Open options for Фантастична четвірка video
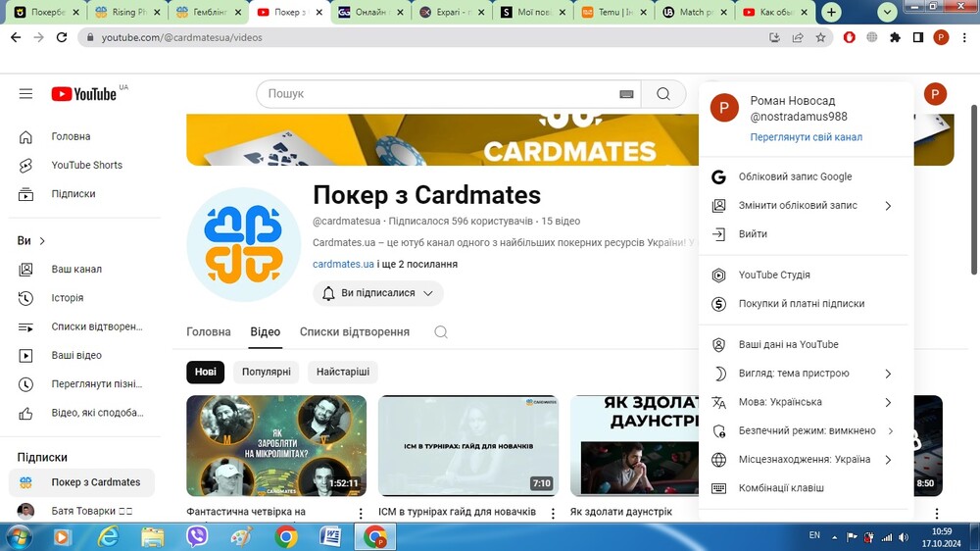Image resolution: width=980 pixels, height=551 pixels. click(x=361, y=514)
